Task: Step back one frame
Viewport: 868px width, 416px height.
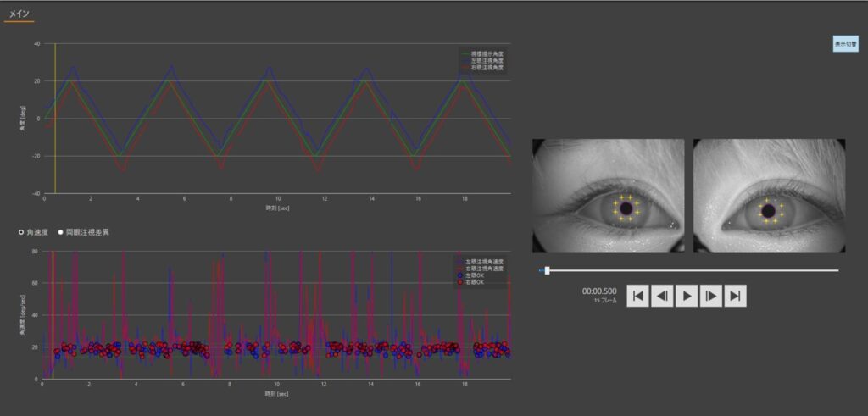Action: [x=662, y=296]
